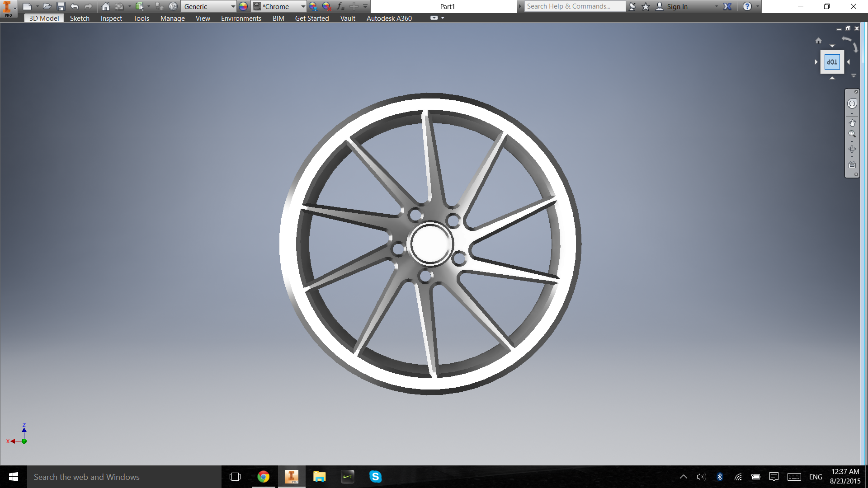Viewport: 868px width, 488px height.
Task: Switch to the Inspect ribbon tab
Action: pyautogui.click(x=111, y=19)
